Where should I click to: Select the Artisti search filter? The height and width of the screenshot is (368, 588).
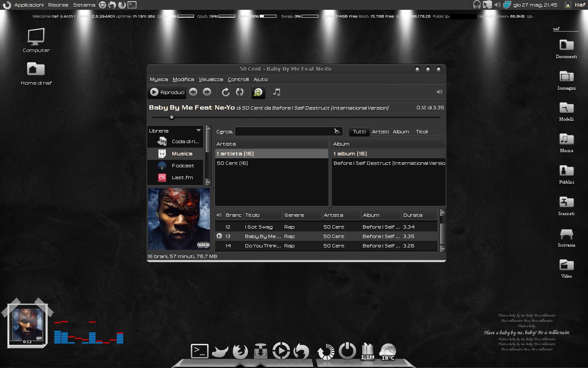point(380,132)
